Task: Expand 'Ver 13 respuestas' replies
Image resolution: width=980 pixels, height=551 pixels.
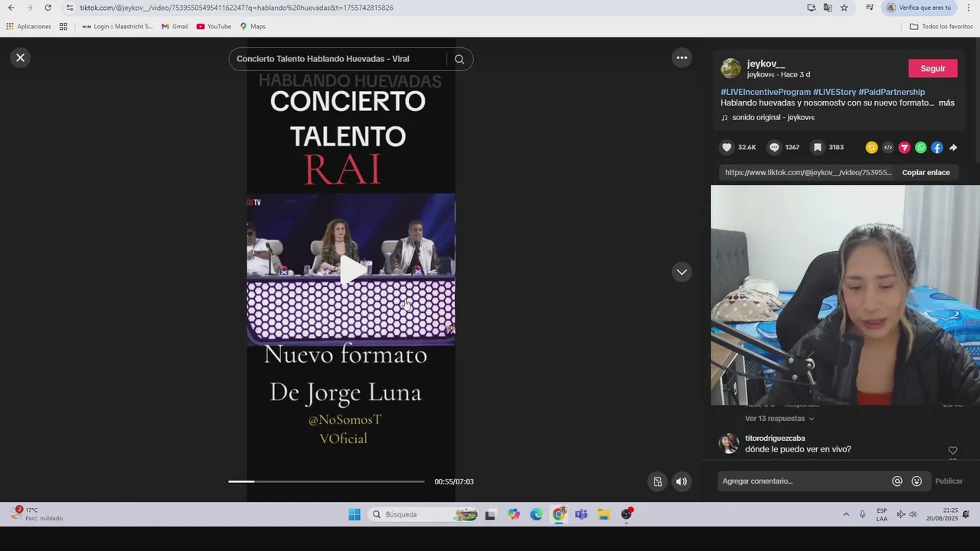Action: pyautogui.click(x=779, y=419)
